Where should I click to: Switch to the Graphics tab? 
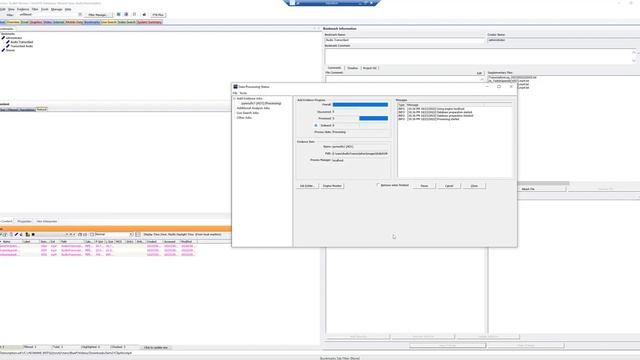(36, 22)
